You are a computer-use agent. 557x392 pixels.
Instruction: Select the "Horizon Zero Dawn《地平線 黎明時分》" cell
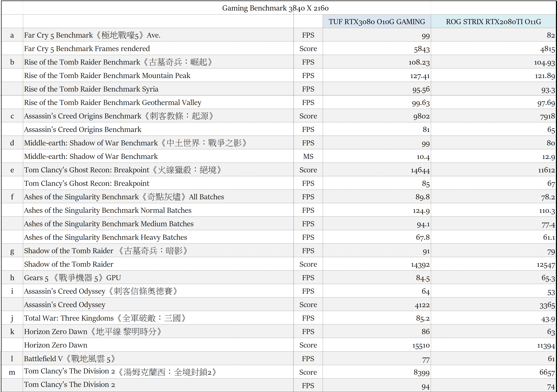(x=158, y=331)
